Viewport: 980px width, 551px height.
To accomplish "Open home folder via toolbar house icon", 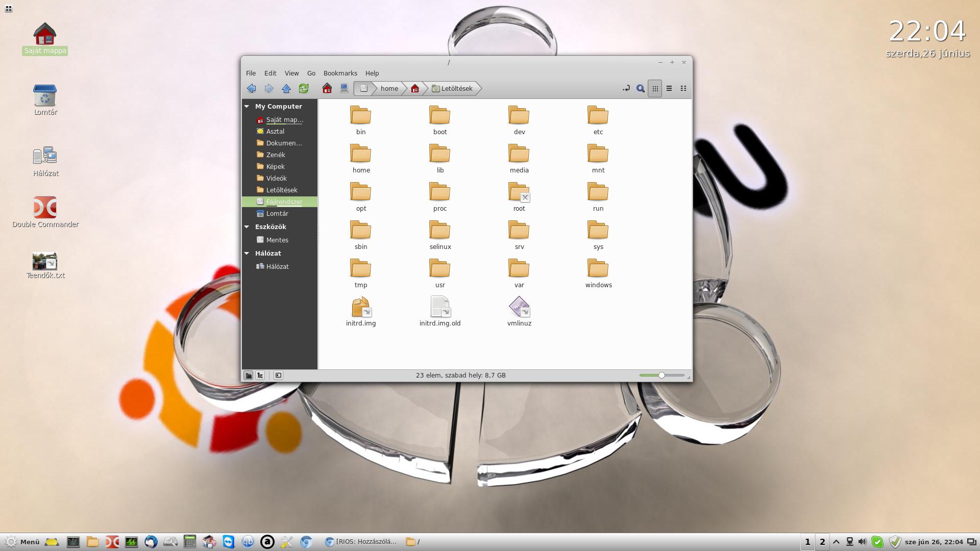I will (327, 89).
